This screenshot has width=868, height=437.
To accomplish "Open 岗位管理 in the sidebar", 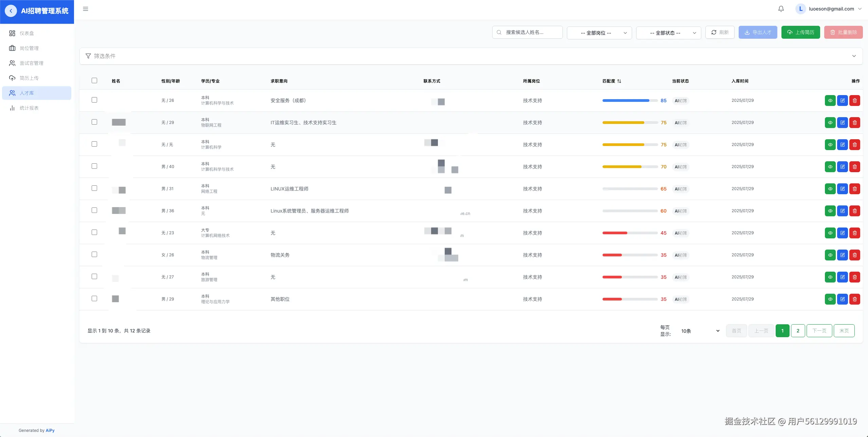I will click(29, 48).
